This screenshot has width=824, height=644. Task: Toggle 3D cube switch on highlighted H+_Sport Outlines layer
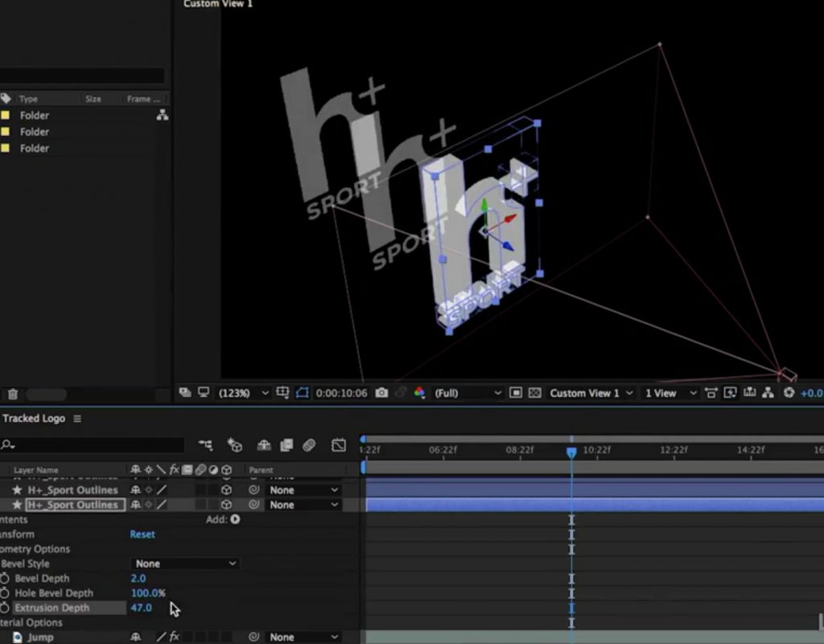(x=226, y=505)
